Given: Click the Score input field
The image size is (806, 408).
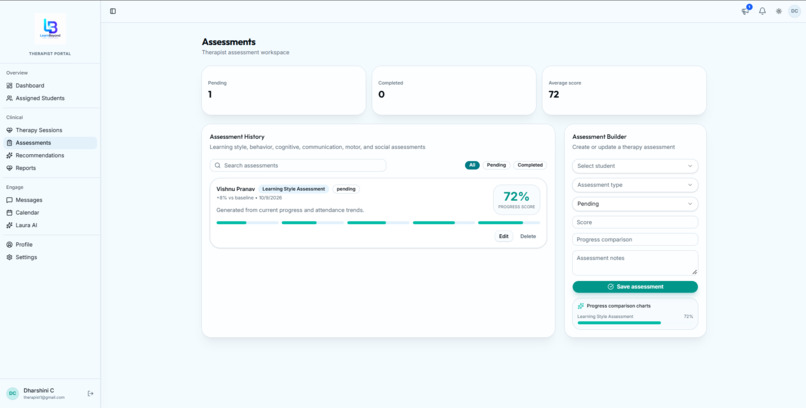Looking at the screenshot, I should [x=635, y=222].
